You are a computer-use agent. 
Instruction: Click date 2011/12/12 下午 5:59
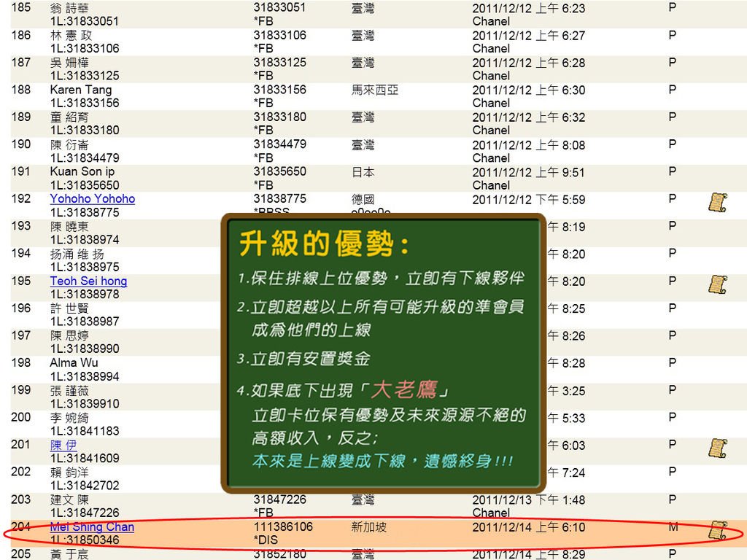(528, 200)
